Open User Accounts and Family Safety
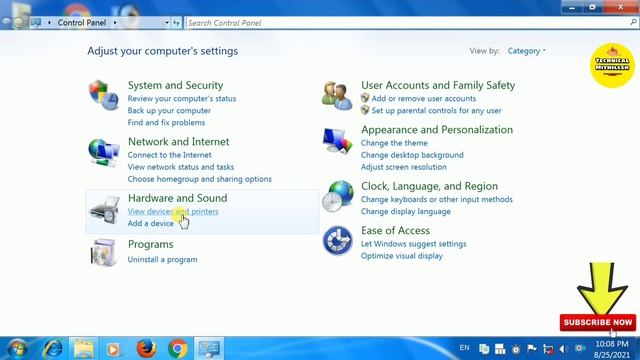Viewport: 640px width, 360px height. click(x=438, y=85)
